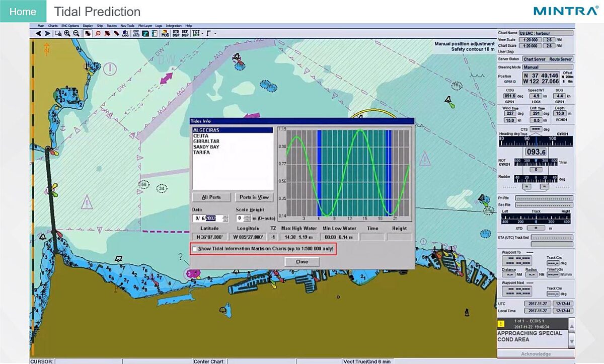The height and width of the screenshot is (364, 604).
Task: Switch to STD DISP standard display
Action: [x=176, y=33]
